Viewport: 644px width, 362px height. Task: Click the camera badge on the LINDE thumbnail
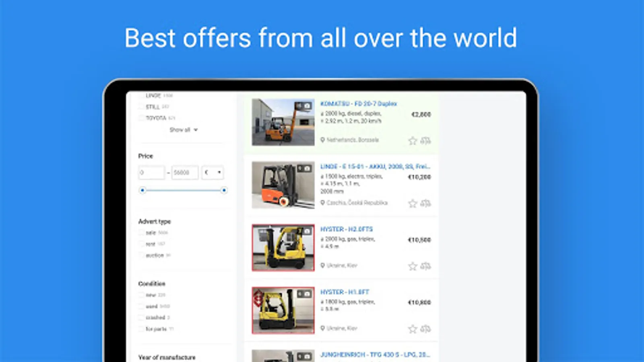coord(304,168)
